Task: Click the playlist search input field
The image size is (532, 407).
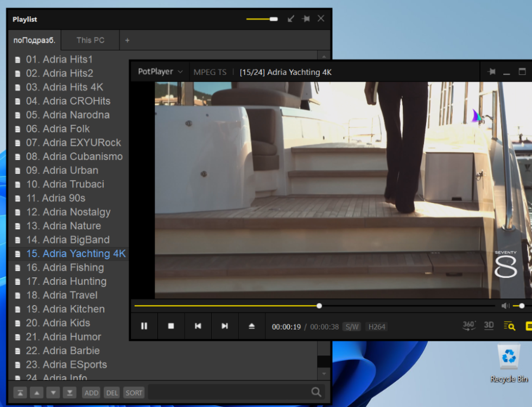Action: coord(228,392)
